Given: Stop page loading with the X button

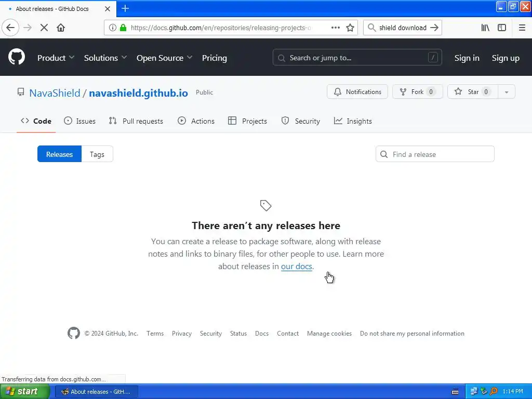Looking at the screenshot, I should point(44,28).
